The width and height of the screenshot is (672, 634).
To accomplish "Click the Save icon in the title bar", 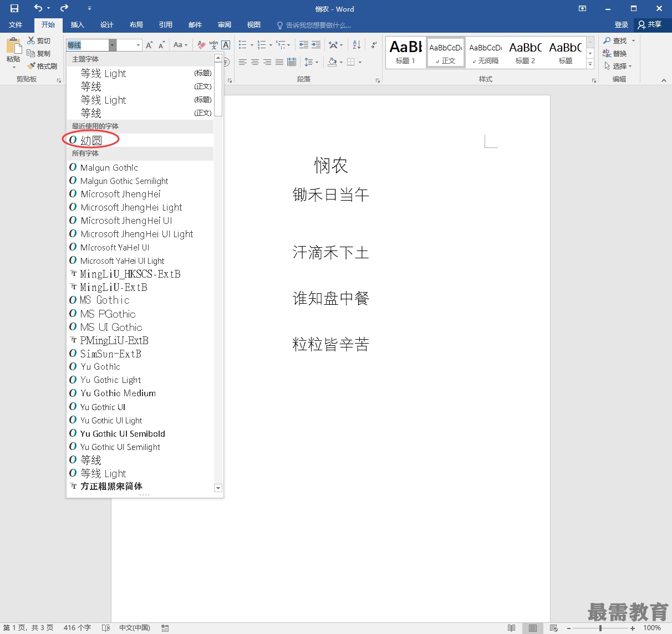I will click(14, 8).
